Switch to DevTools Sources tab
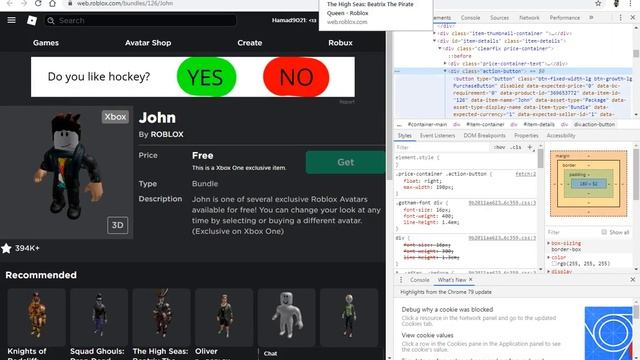 [499, 18]
